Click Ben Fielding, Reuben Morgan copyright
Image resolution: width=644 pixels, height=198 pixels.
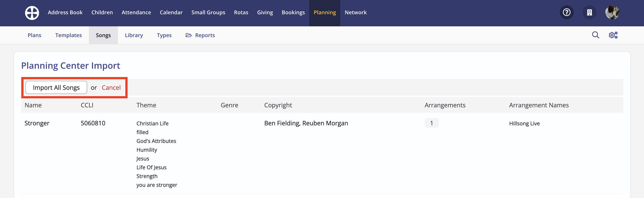point(306,123)
